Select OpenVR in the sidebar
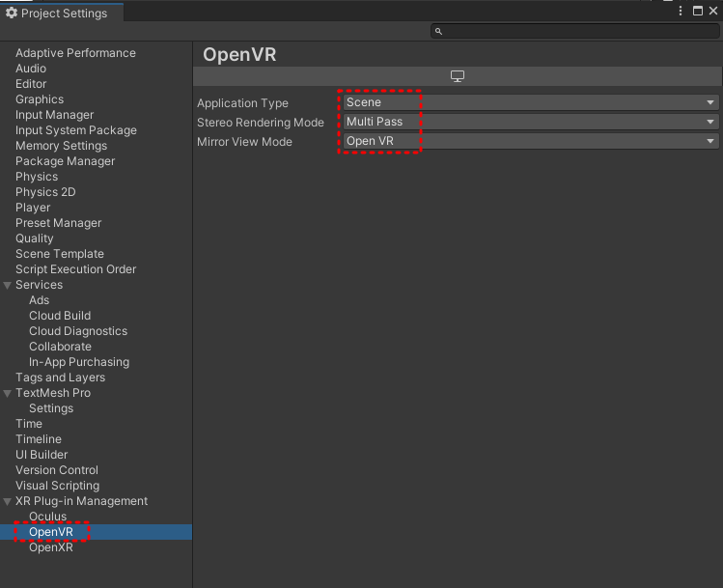Viewport: 723px width, 588px height. [x=51, y=532]
